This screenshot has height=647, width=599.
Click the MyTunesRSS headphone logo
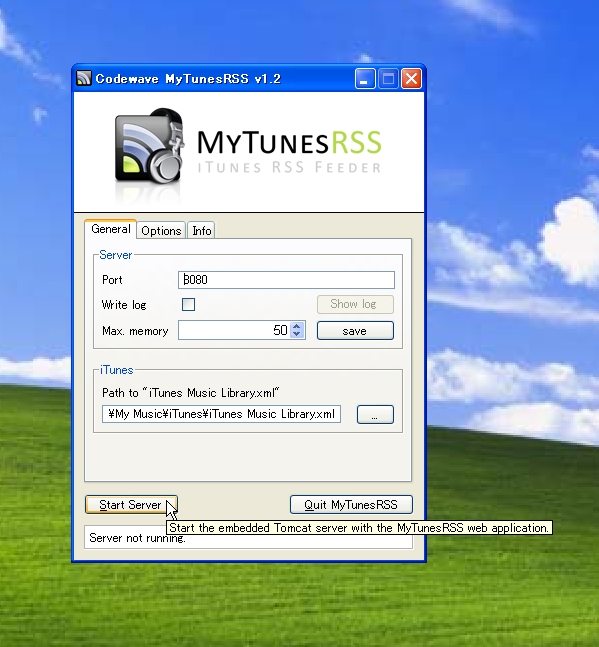point(149,146)
